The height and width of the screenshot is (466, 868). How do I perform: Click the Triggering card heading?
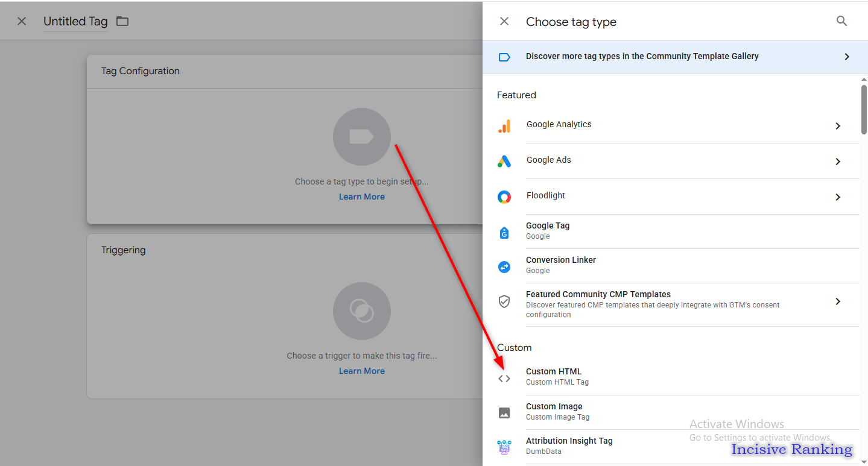point(124,250)
